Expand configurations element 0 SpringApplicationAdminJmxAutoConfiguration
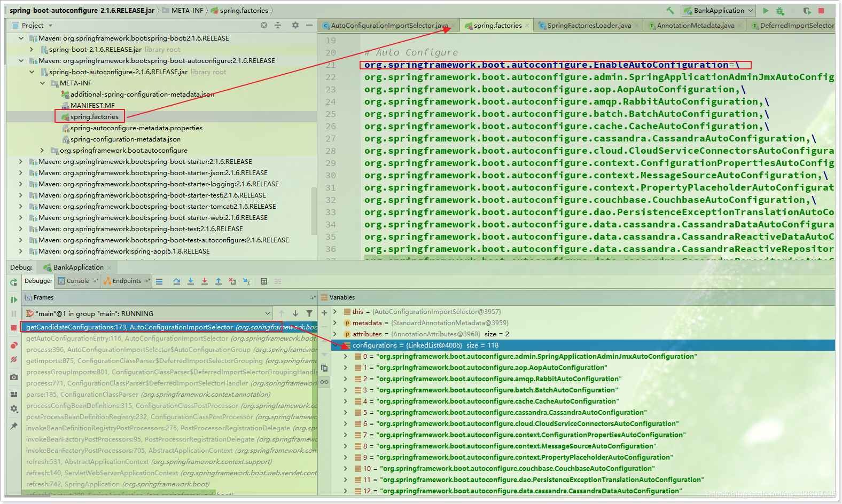Image resolution: width=842 pixels, height=504 pixels. 346,356
